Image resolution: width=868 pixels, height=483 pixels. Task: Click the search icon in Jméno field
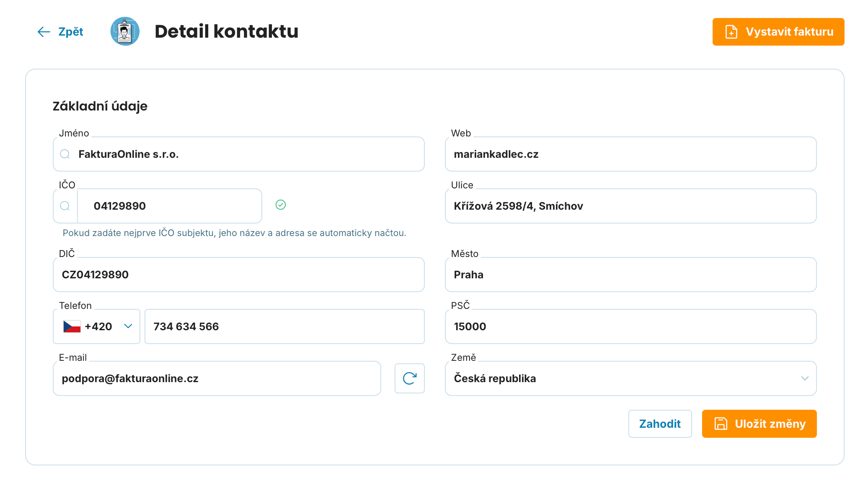click(65, 154)
